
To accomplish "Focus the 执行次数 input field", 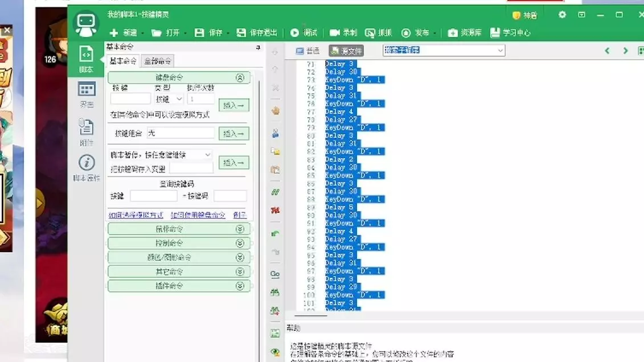I will point(201,99).
